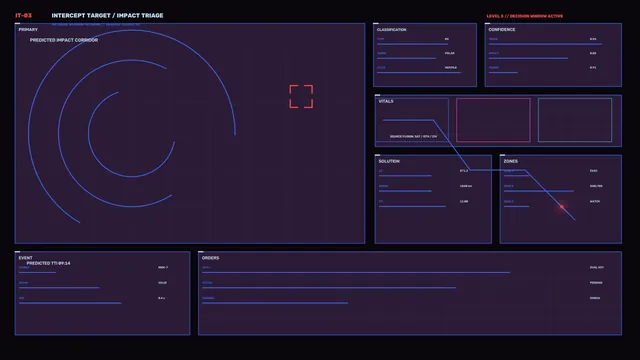Click the bar beside the 'HOSTILE' value
Image resolution: width=640 pixels, height=360 pixels.
pyautogui.click(x=419, y=73)
